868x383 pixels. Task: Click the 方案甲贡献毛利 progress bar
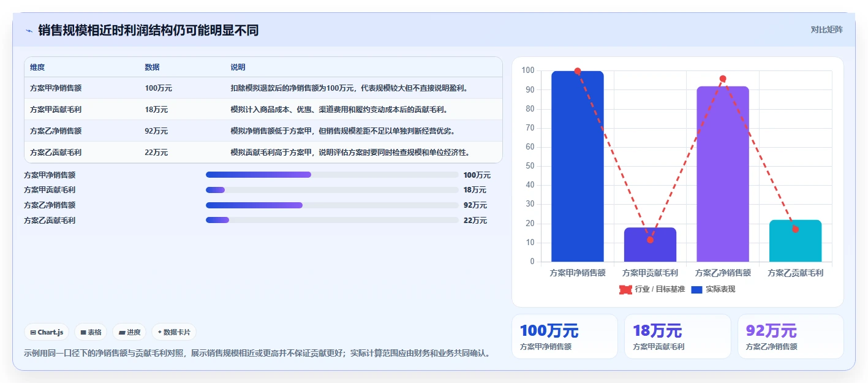point(332,190)
